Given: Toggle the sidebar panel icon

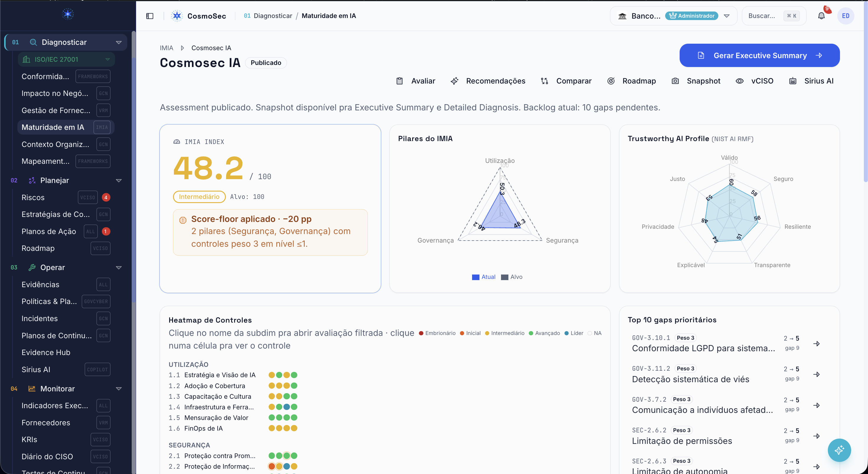Looking at the screenshot, I should click(x=150, y=16).
